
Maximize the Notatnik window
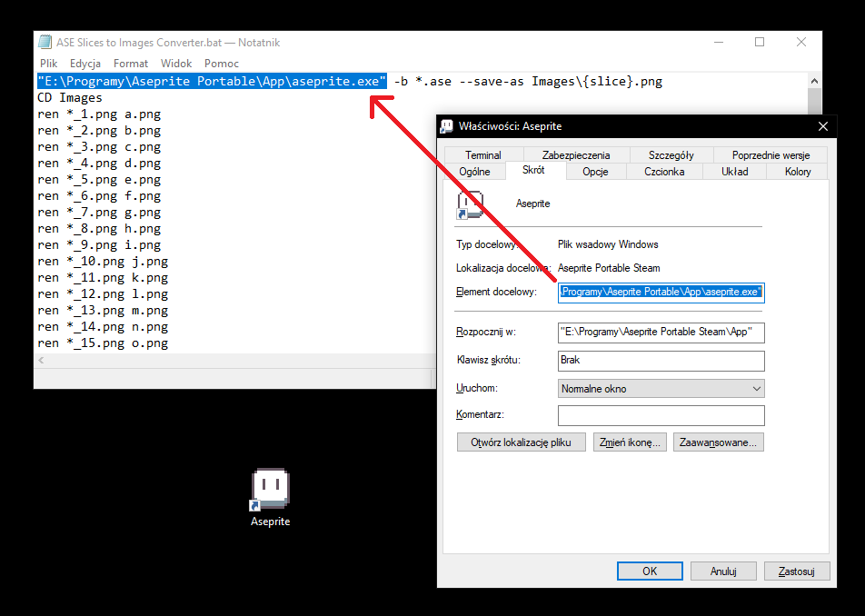760,42
